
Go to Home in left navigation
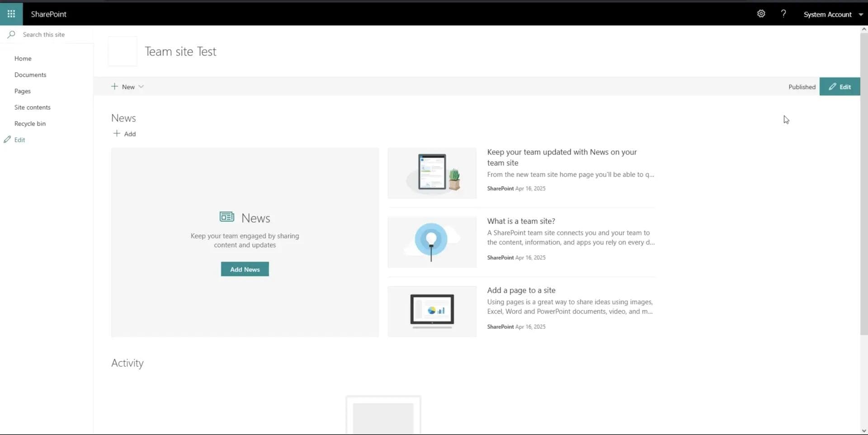tap(23, 59)
